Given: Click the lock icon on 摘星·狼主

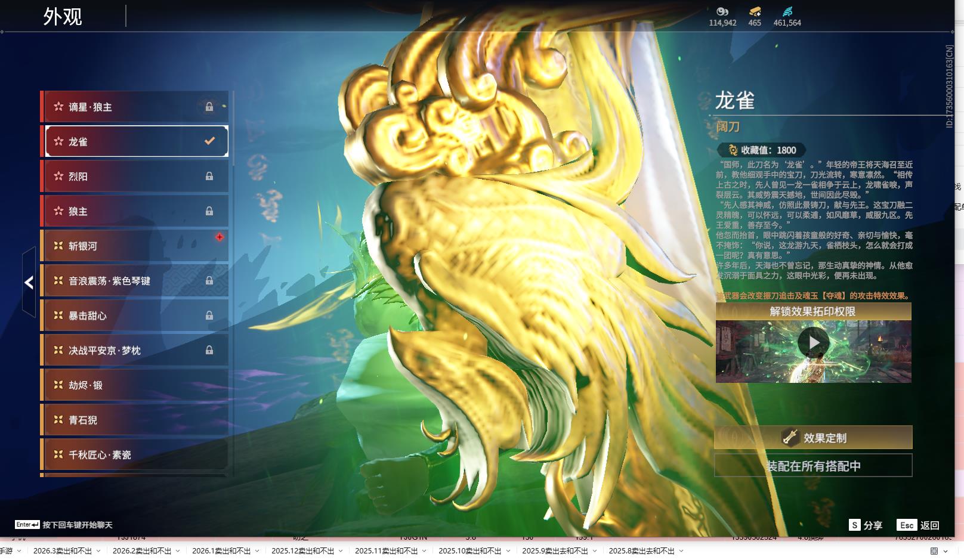Looking at the screenshot, I should tap(209, 107).
